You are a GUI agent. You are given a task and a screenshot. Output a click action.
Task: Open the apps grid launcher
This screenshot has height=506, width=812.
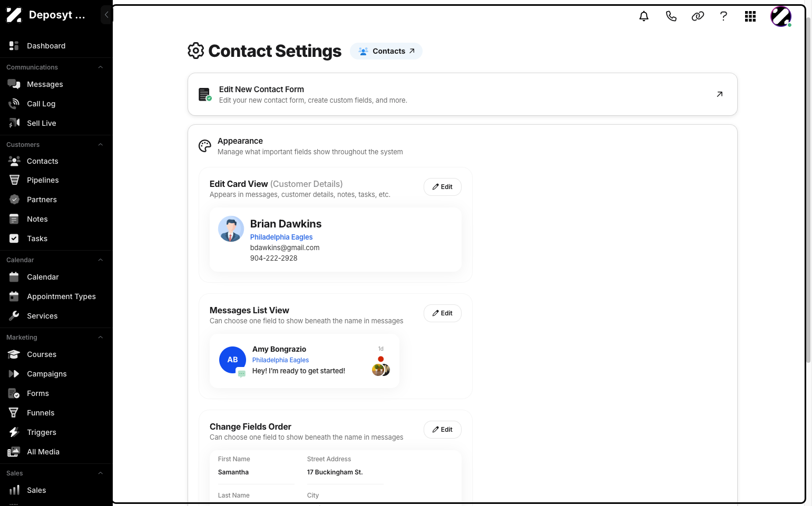pos(750,16)
